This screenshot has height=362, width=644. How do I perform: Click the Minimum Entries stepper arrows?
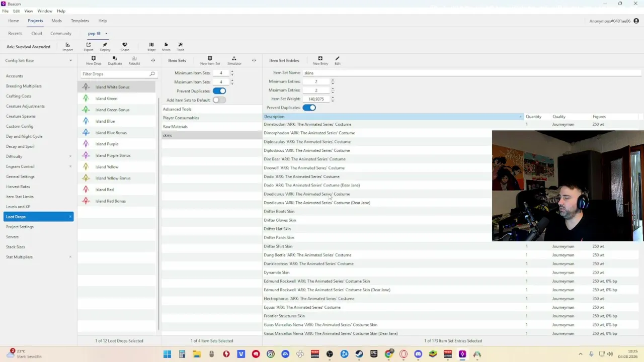[x=333, y=81]
